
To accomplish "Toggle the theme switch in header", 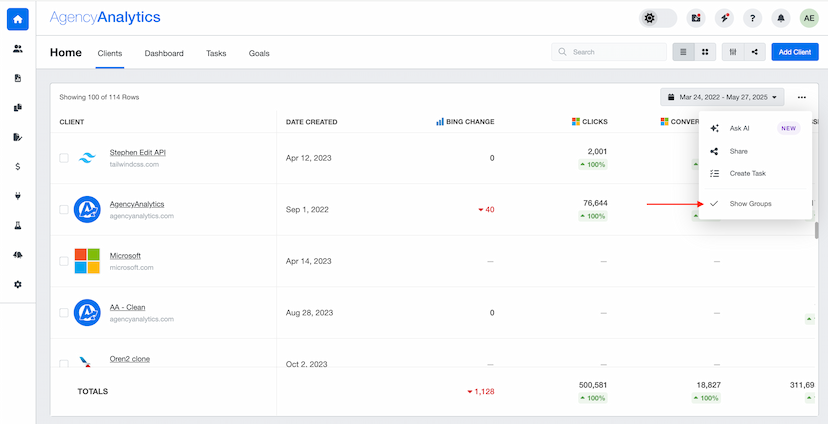I will tap(658, 18).
